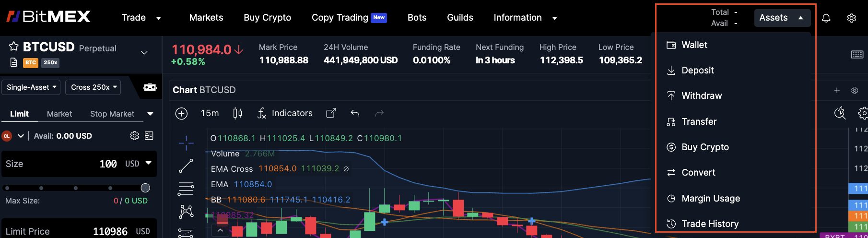Viewport: 868px width, 238px height.
Task: Switch to Market order tab
Action: [59, 114]
